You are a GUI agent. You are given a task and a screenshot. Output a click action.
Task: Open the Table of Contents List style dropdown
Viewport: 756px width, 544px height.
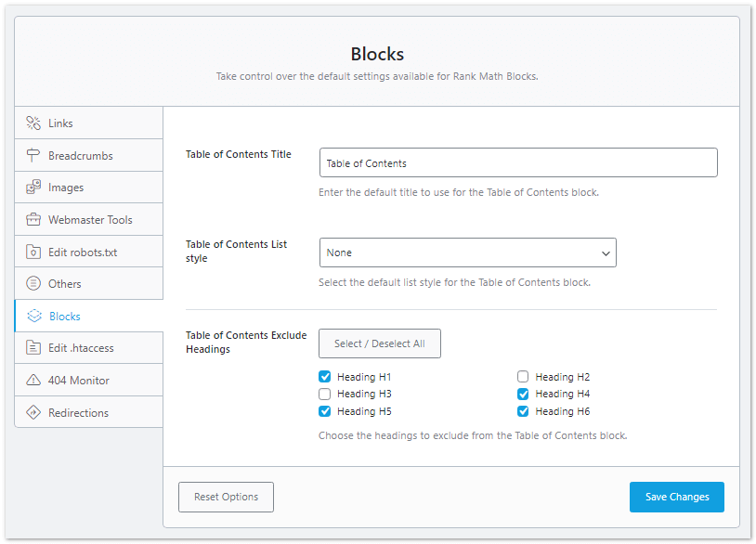click(467, 252)
